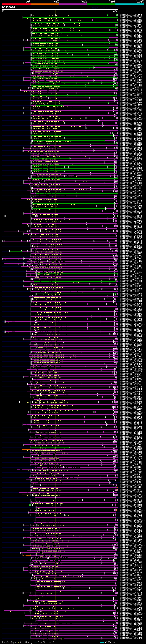Select hit label UniRef100_Q43505
Image resolution: width=146 pixels, height=644 pixels.
tap(131, 151)
